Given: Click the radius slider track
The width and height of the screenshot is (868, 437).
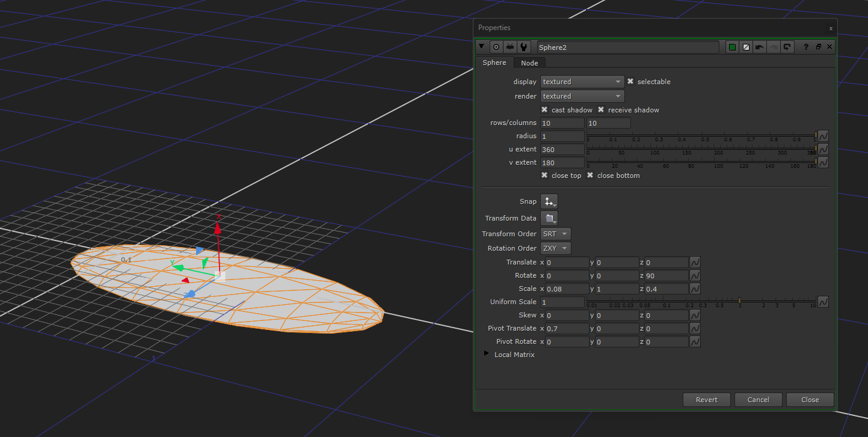Looking at the screenshot, I should (x=701, y=135).
